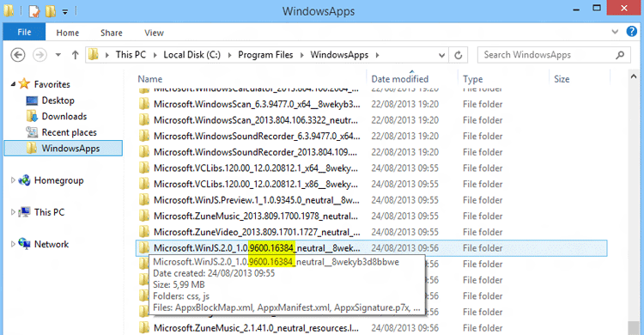Select Program Files breadcrumb
Screen dimensions: 644x335
pos(265,55)
